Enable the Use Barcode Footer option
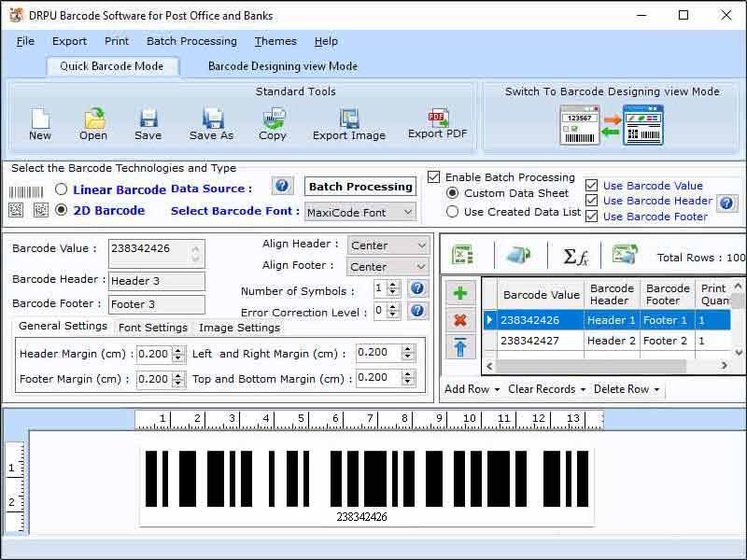Screen dimensions: 747x560 [592, 216]
